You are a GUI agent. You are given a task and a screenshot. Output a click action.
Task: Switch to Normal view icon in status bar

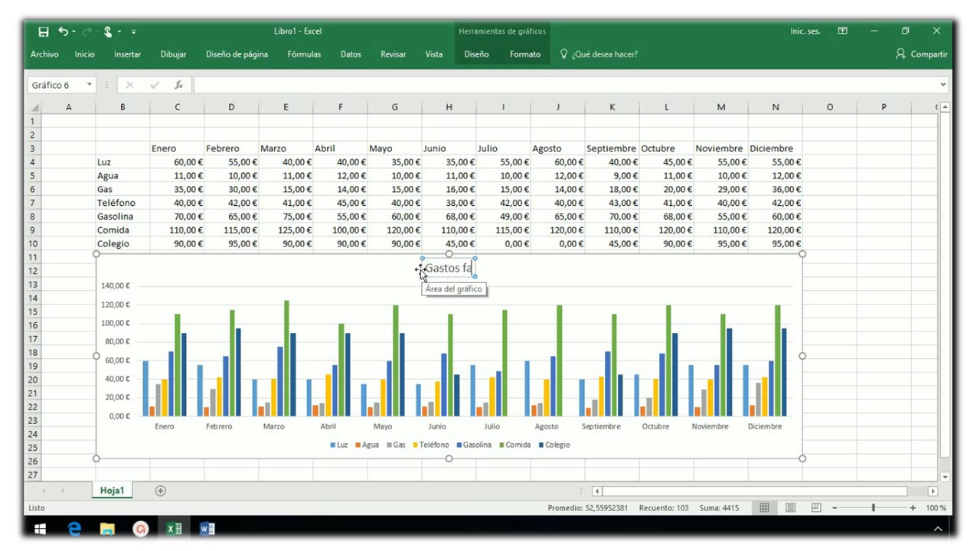764,507
